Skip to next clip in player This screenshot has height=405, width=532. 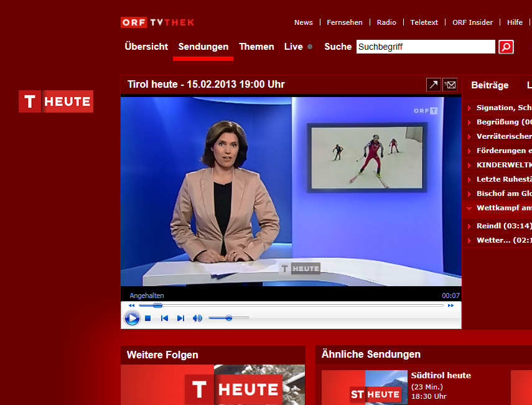180,318
